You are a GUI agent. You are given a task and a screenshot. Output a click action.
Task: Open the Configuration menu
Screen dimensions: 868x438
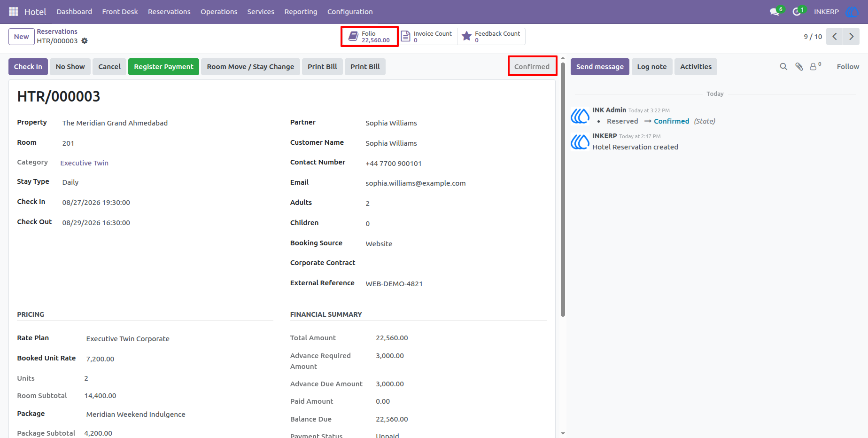point(350,12)
